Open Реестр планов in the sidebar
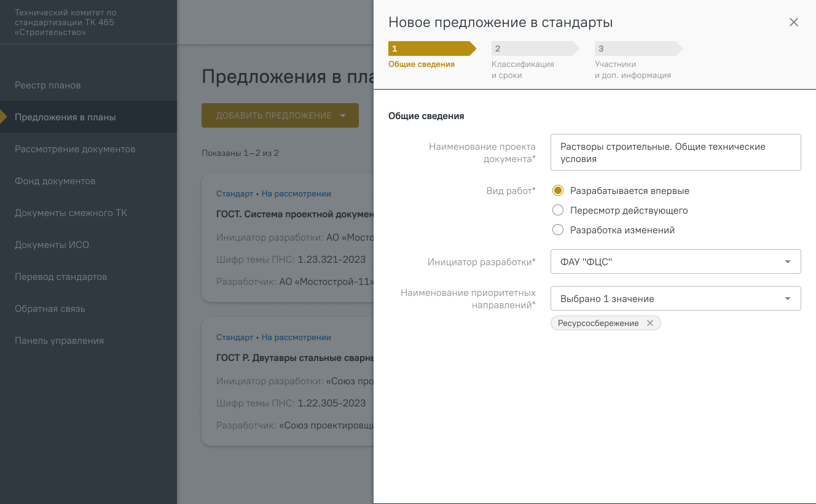 (48, 85)
